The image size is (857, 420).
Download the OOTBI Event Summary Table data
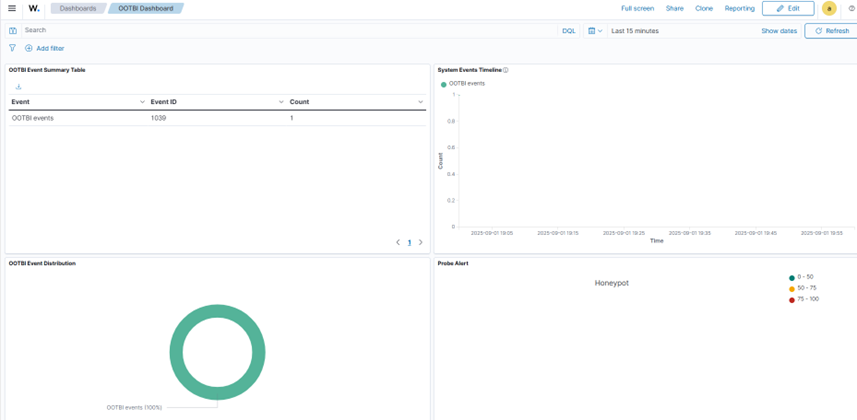[x=18, y=87]
